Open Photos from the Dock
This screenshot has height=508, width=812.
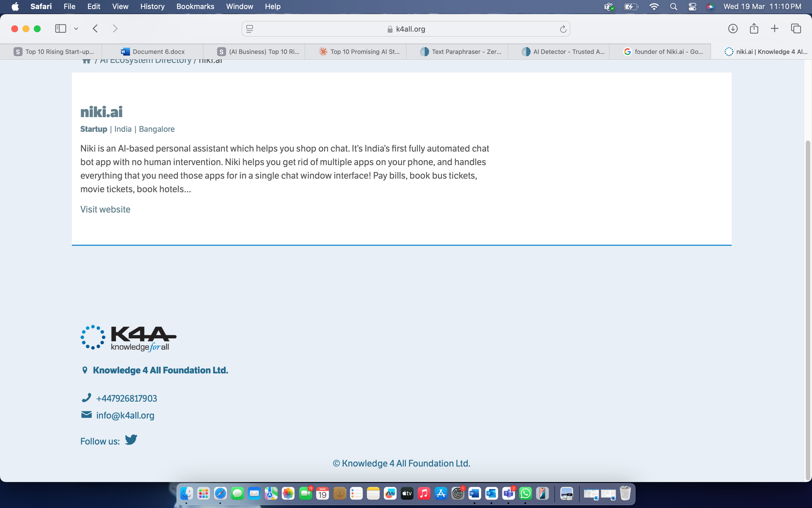click(x=288, y=493)
